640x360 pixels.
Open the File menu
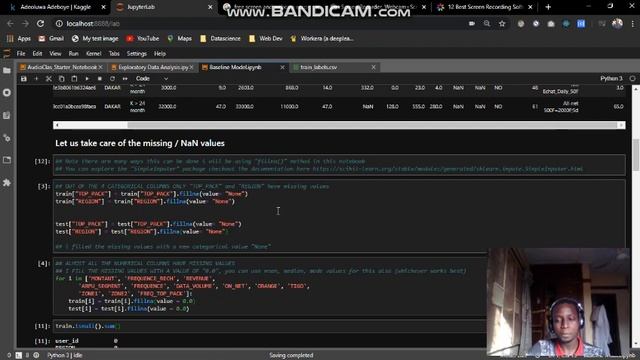[21, 53]
